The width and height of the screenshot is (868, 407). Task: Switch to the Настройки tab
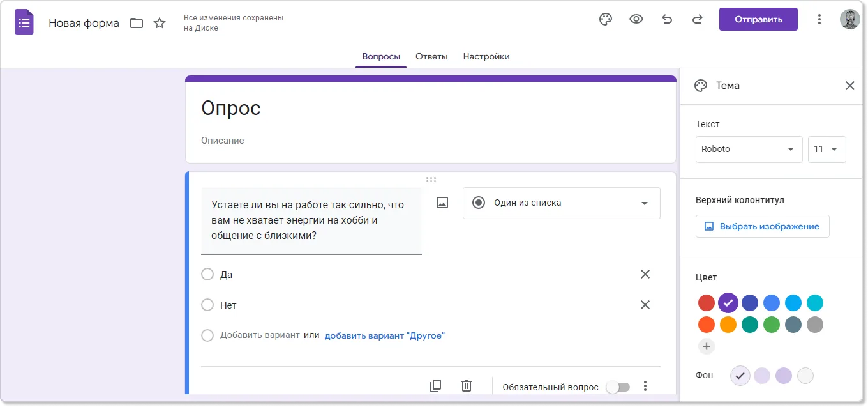[x=486, y=56]
